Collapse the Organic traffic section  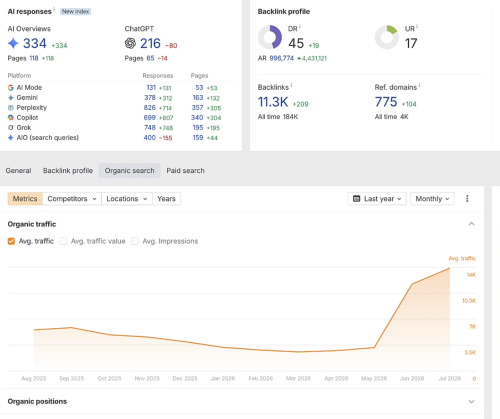click(471, 224)
